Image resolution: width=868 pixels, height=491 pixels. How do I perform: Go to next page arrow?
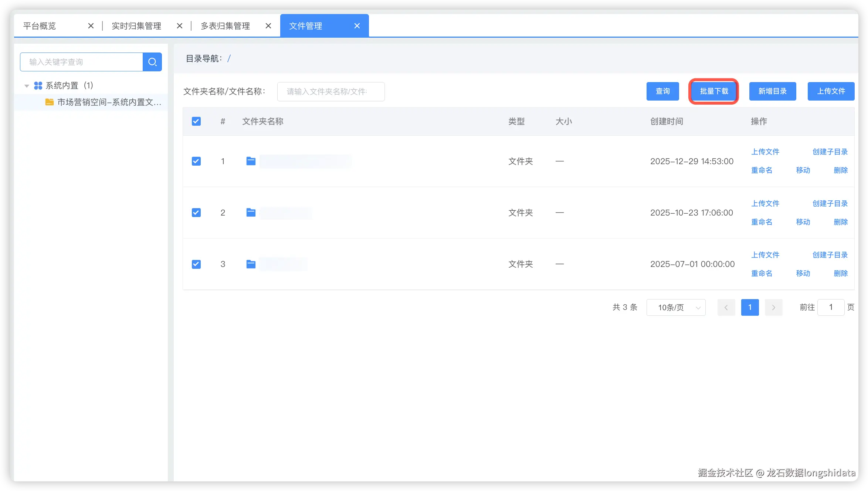(773, 307)
